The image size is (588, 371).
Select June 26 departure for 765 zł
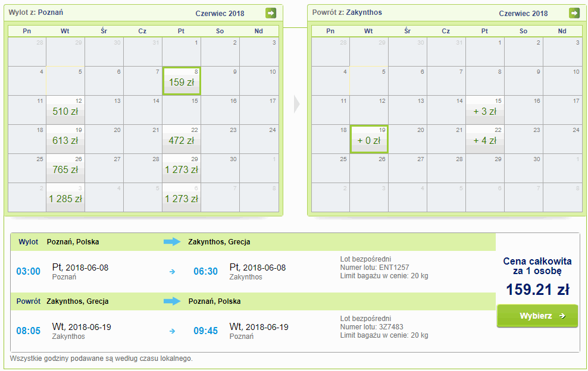point(65,168)
